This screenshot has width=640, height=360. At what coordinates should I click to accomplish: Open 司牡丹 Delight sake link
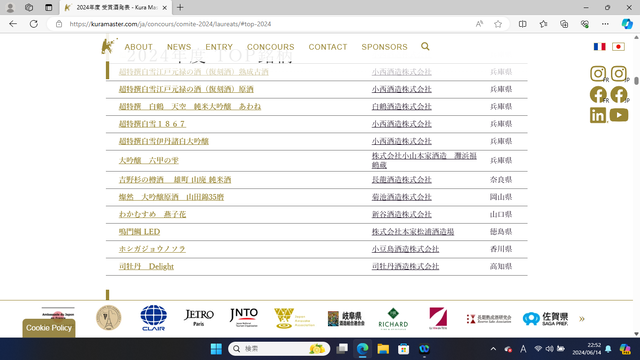click(146, 267)
